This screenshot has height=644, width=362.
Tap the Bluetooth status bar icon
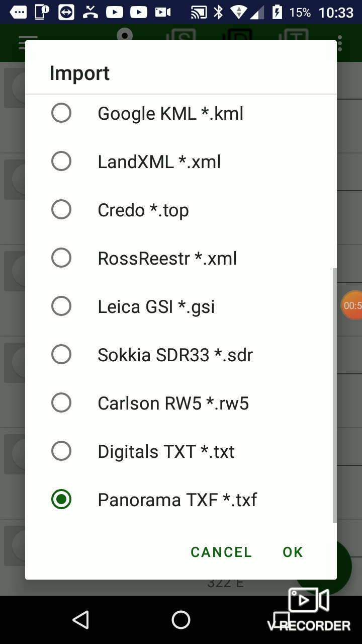218,12
